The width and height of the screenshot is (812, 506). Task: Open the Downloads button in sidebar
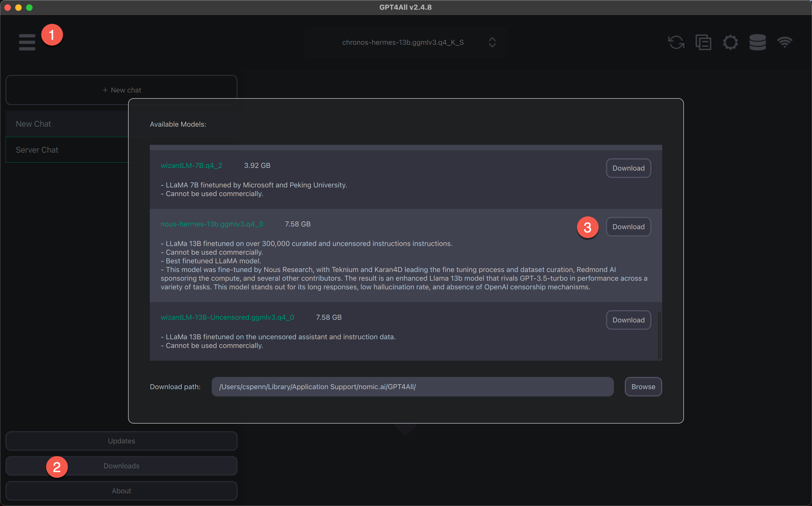(122, 466)
